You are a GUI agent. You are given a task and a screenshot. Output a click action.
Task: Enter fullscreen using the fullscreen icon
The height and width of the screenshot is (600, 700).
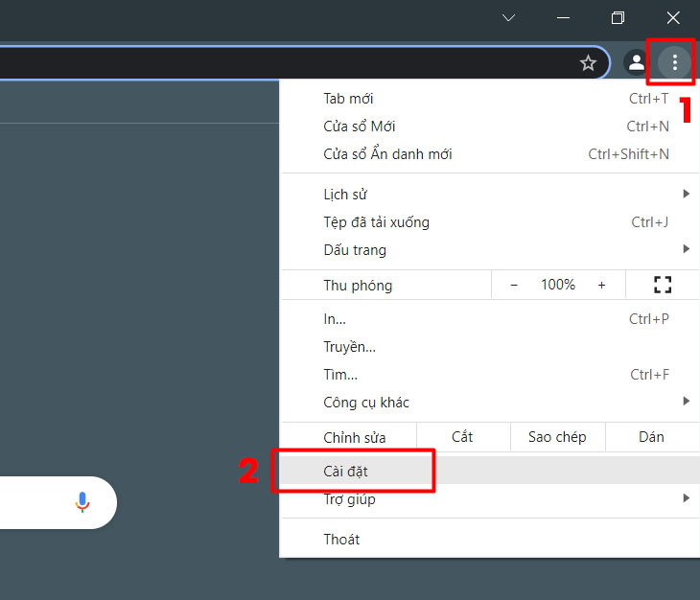(662, 285)
